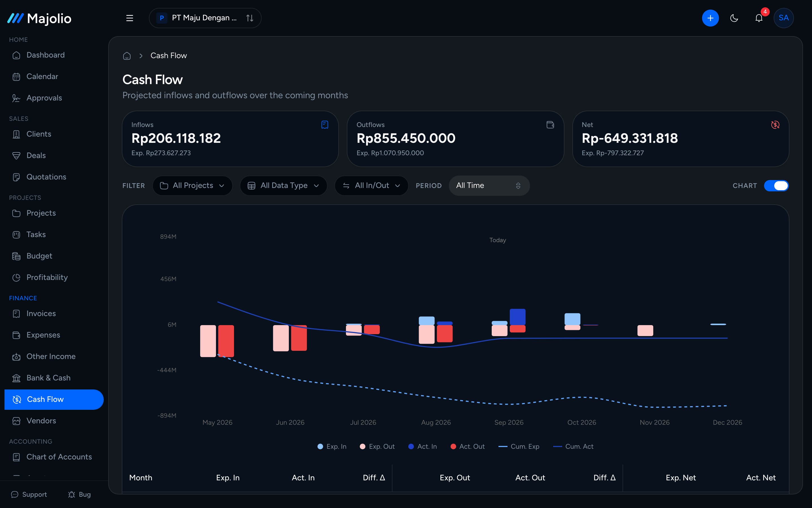The height and width of the screenshot is (508, 812).
Task: Toggle the Chart switch off
Action: pos(776,186)
